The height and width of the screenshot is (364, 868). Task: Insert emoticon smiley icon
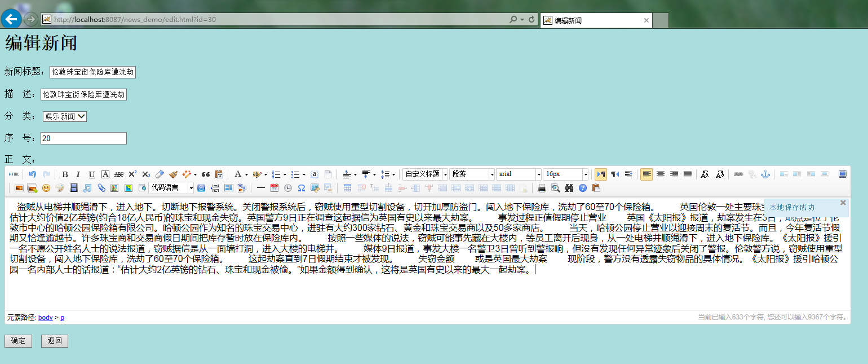click(46, 187)
